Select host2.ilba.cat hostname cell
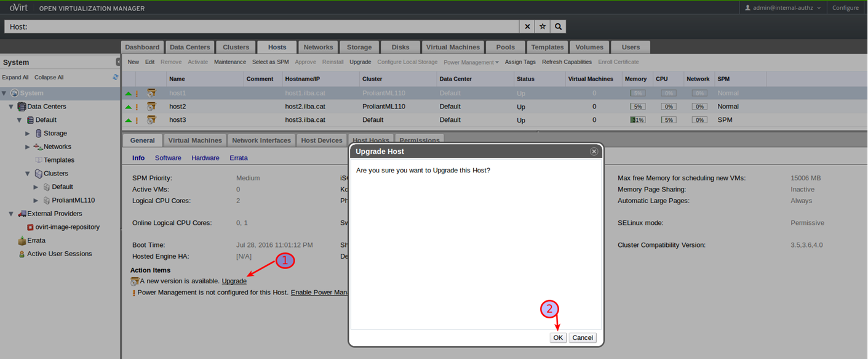This screenshot has width=868, height=359. (x=305, y=107)
